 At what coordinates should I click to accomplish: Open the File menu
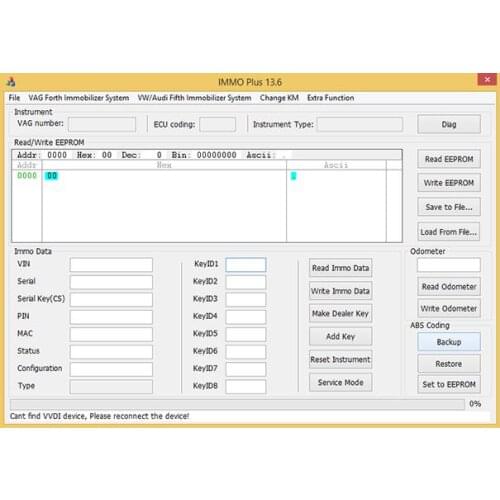(x=14, y=98)
